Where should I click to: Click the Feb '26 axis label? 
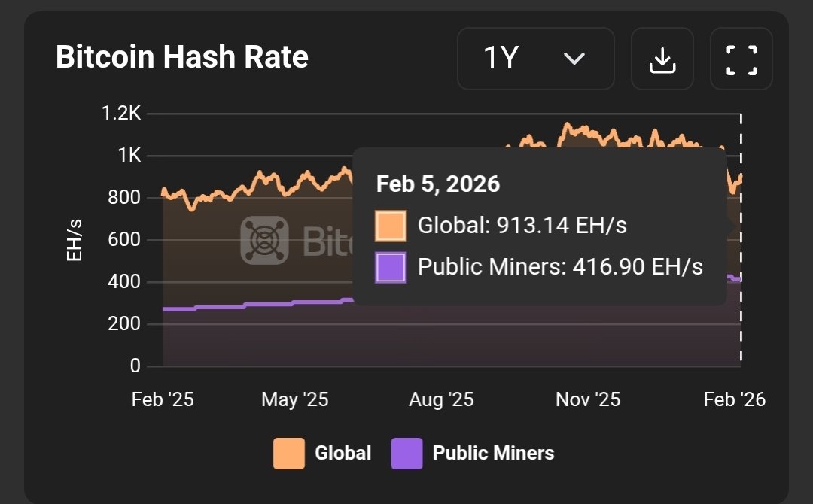734,399
